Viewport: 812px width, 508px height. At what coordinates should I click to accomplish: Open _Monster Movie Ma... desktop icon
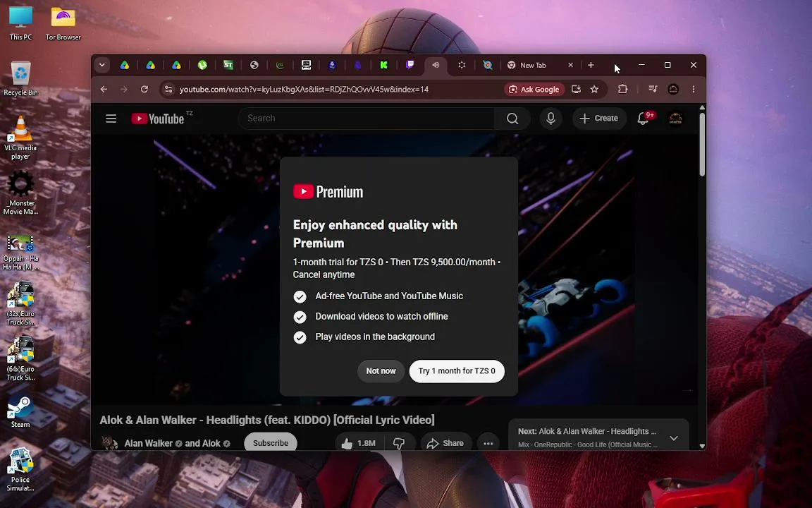[20, 193]
